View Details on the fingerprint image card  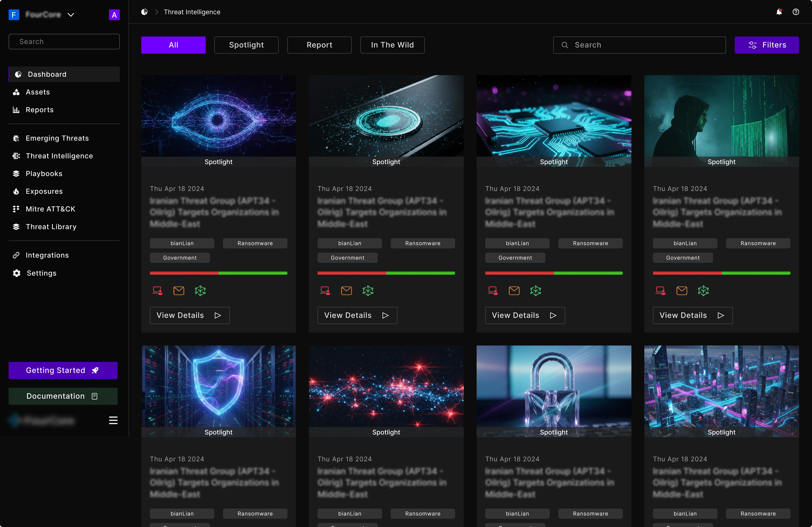point(357,315)
